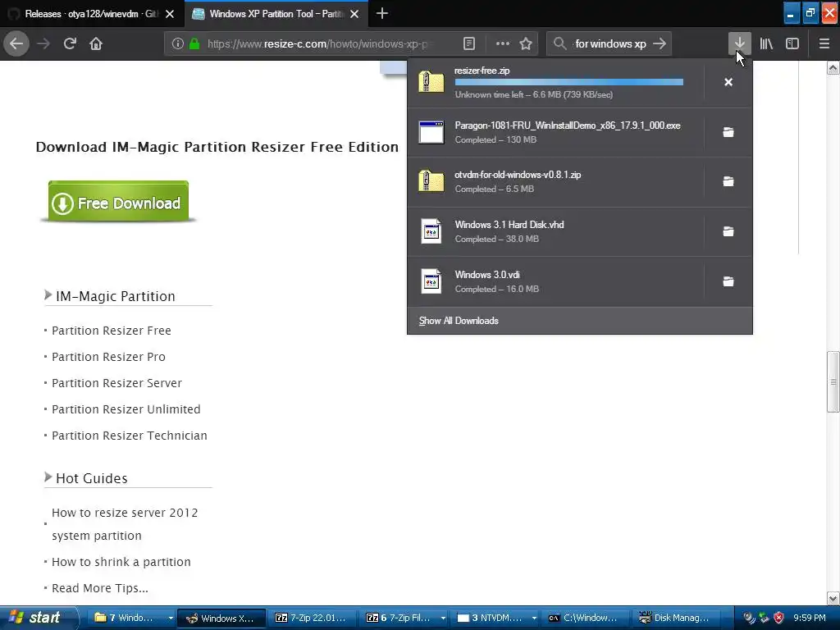
Task: Click the green padlock security icon
Action: click(194, 43)
